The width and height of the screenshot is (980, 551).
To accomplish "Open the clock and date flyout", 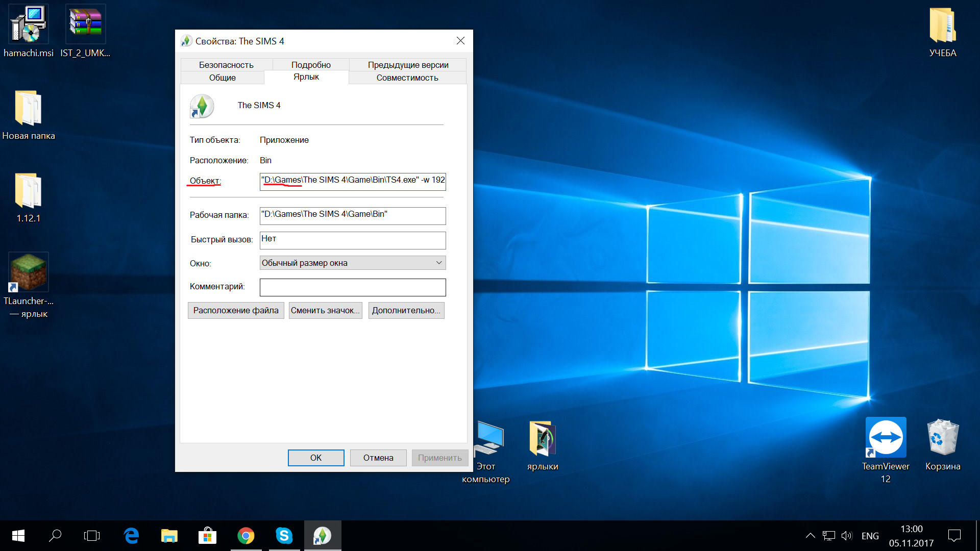I will 912,536.
